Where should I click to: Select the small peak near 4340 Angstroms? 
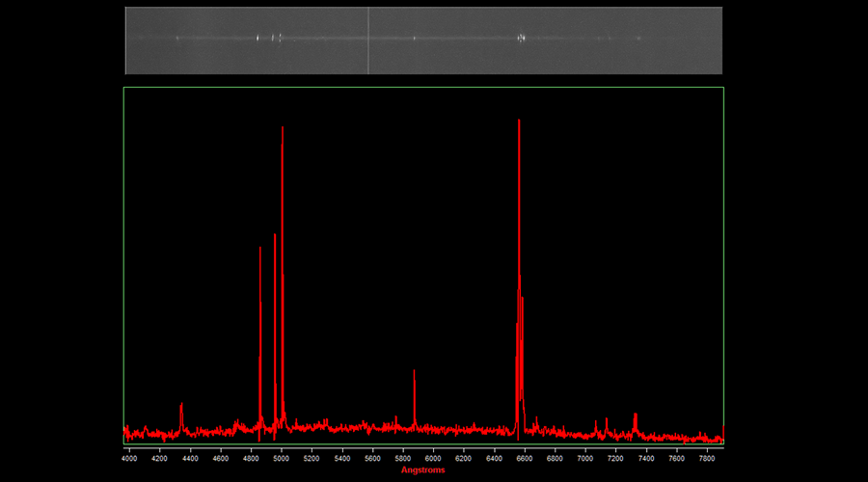181,407
